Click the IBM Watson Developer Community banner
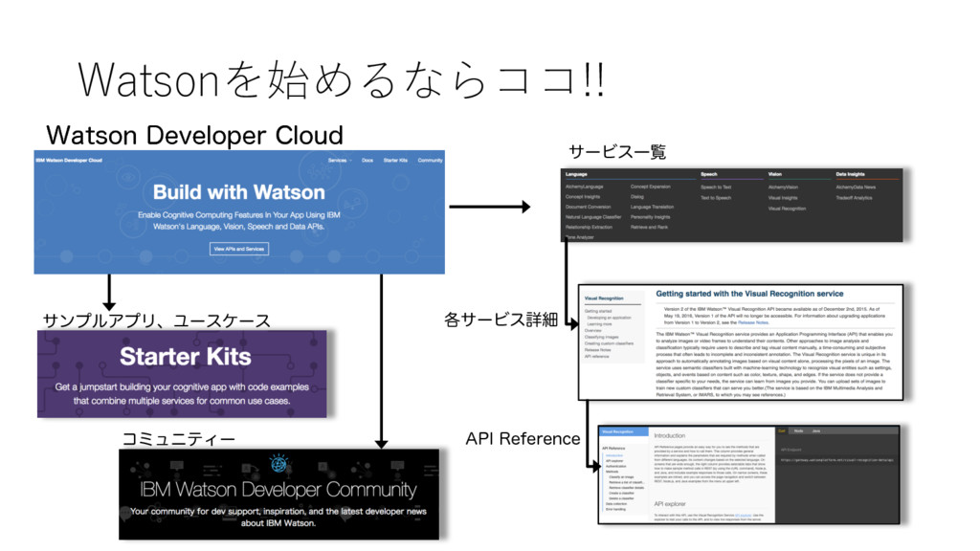980x551 pixels. pos(278,495)
